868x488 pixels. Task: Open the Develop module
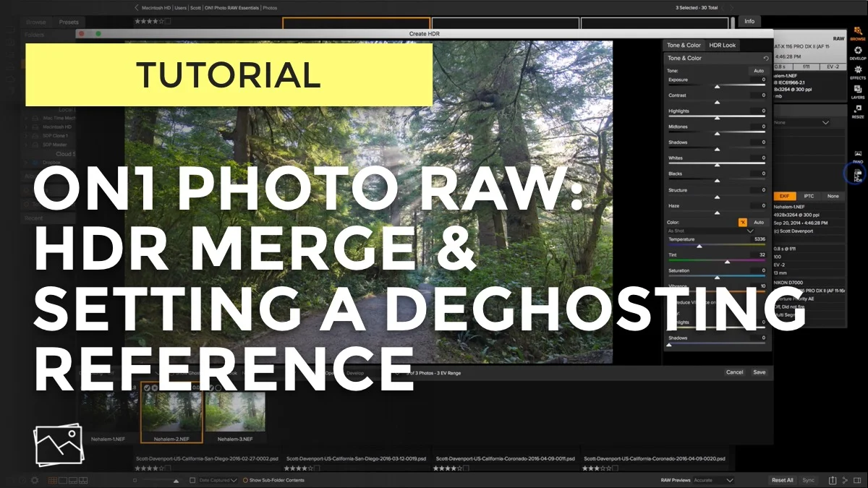tap(857, 51)
